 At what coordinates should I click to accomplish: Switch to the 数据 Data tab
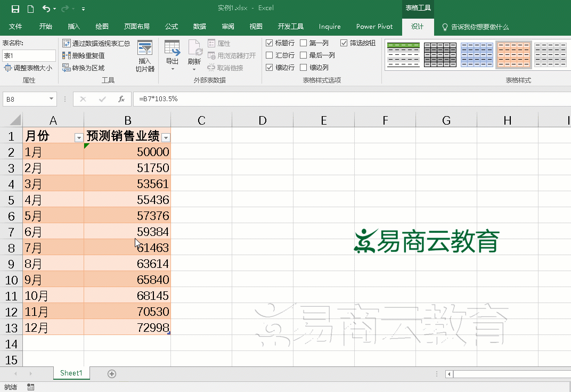(x=200, y=27)
